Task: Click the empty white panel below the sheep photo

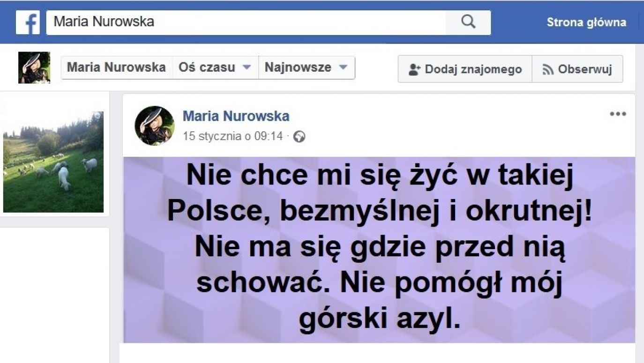Action: click(x=54, y=295)
